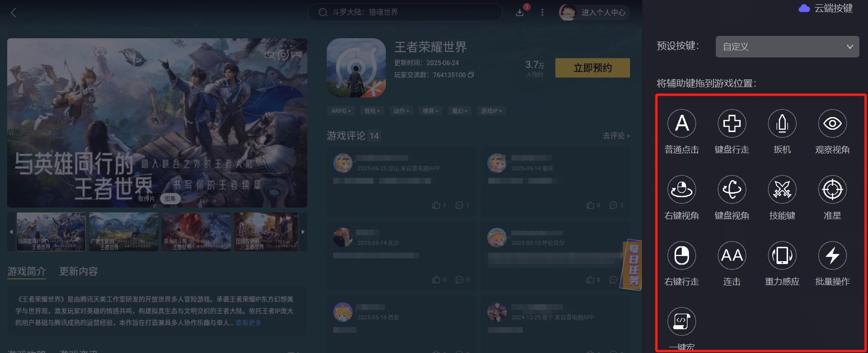Copy the player group number 764135100
Screen dimensions: 868x353
tap(471, 75)
